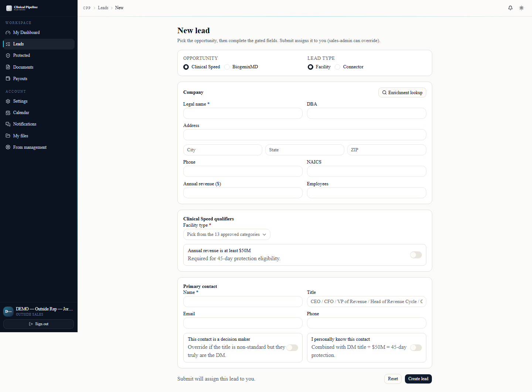
Task: Focus the primary contact Name field
Action: (243, 302)
